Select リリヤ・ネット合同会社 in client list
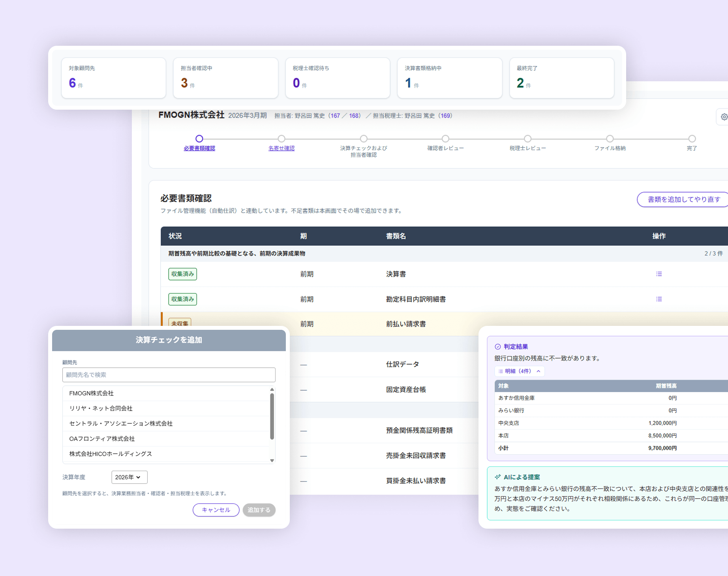Screen dimensions: 728x576 click(166, 408)
